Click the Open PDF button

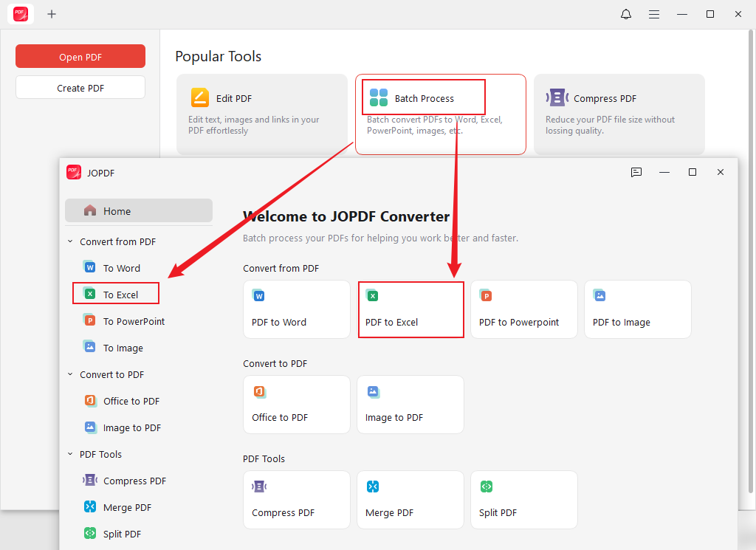(80, 56)
